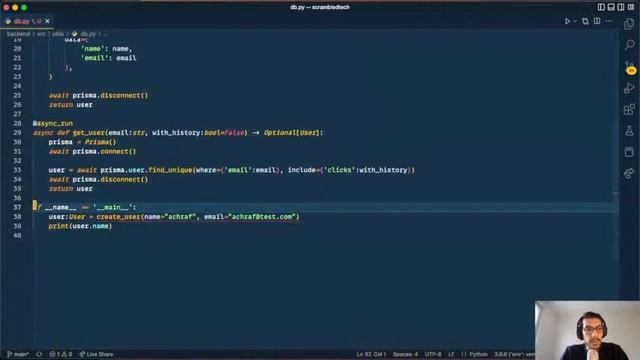The height and width of the screenshot is (360, 640).
Task: Click 'Prisma()' on line 30
Action: point(100,142)
